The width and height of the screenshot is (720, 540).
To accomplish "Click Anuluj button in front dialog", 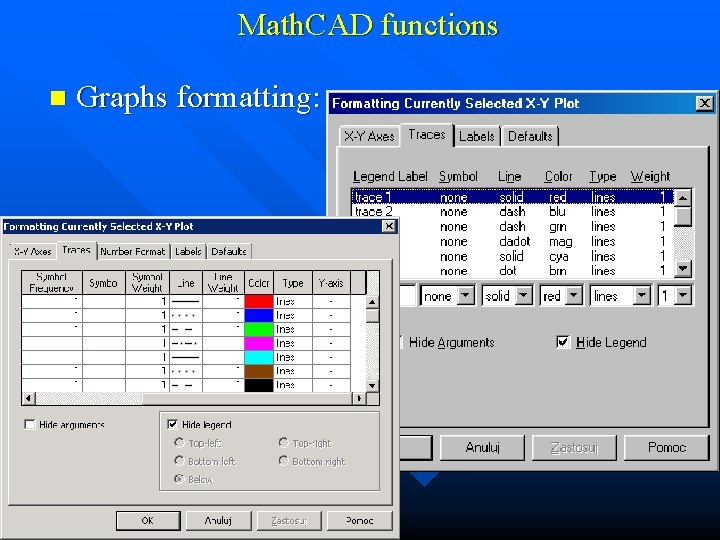I will point(218,521).
